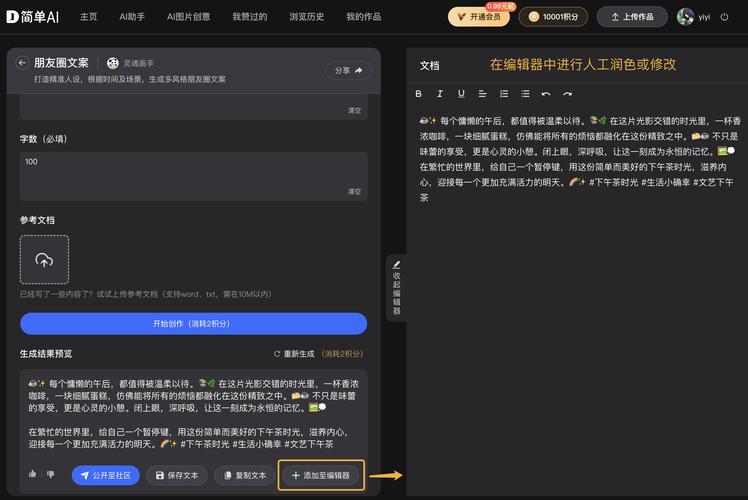Screen dimensions: 748x500
Task: Click the 文档 panel title
Action: click(429, 66)
